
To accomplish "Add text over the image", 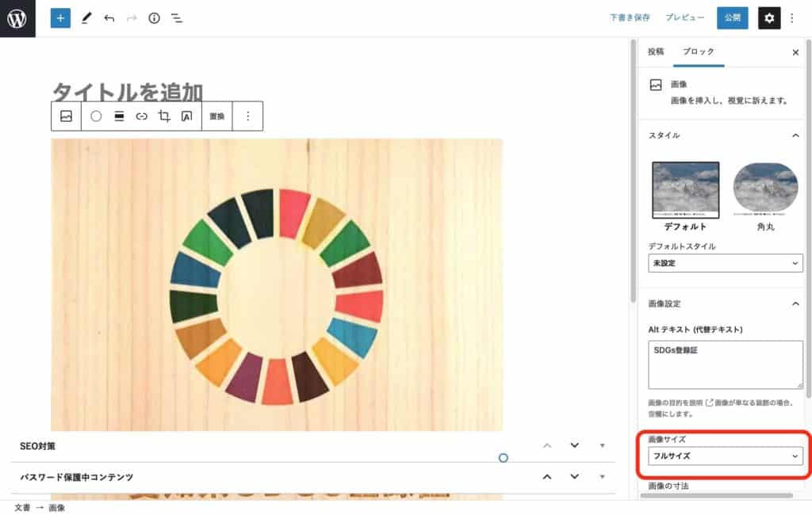I will [187, 116].
